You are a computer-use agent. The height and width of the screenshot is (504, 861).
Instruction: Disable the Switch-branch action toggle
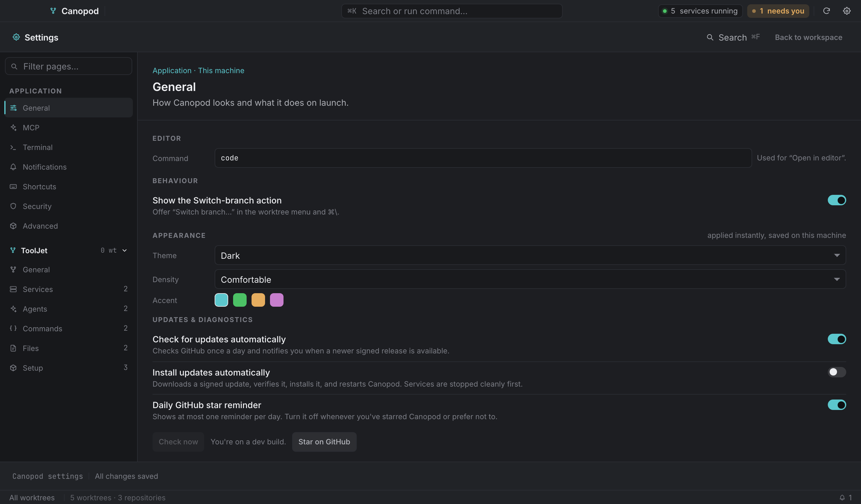click(836, 200)
